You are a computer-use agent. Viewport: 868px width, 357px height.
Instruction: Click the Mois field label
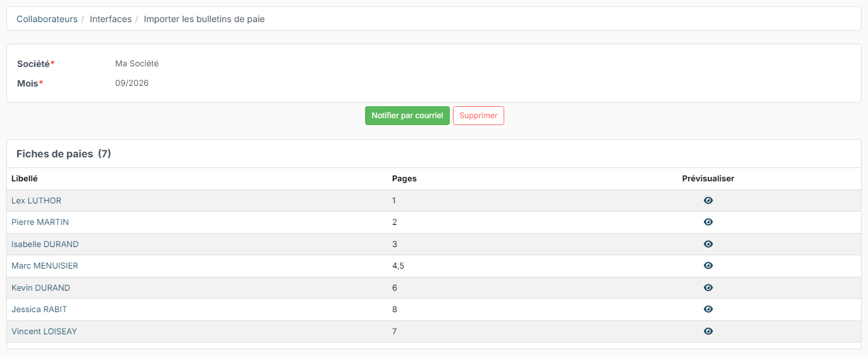(x=30, y=83)
